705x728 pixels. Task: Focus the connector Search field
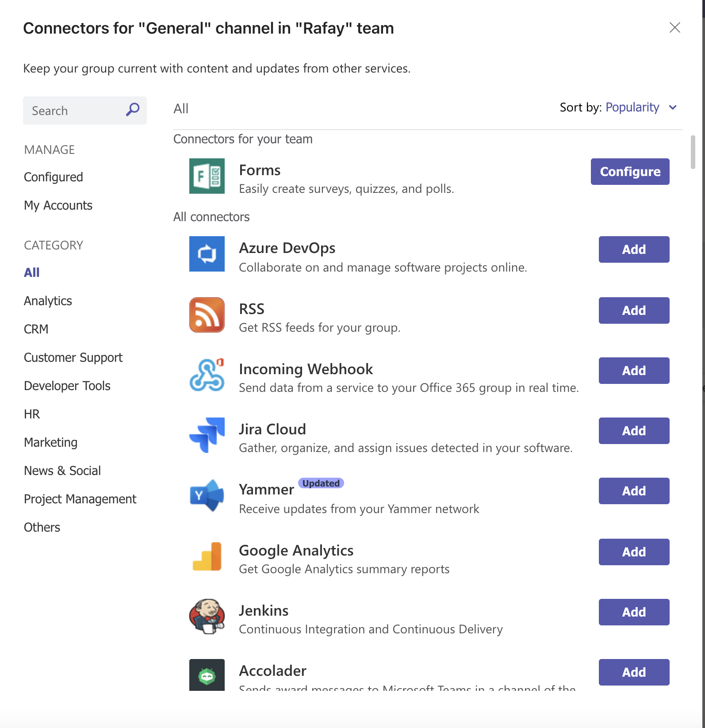click(x=85, y=111)
